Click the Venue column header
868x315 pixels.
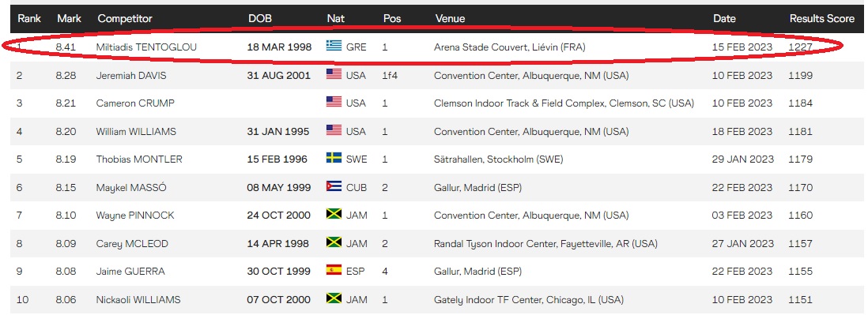(x=450, y=19)
